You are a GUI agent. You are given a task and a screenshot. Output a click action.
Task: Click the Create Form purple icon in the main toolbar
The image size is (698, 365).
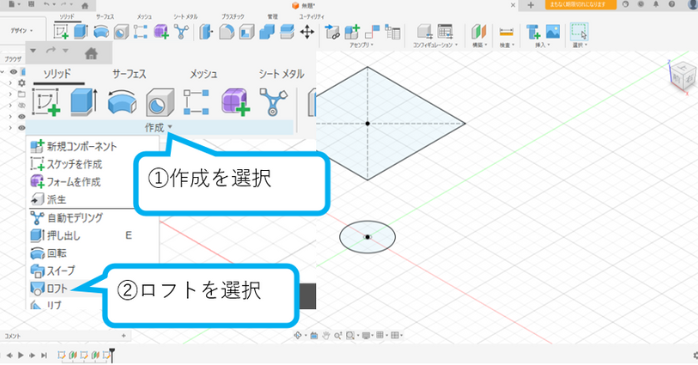pos(161,32)
